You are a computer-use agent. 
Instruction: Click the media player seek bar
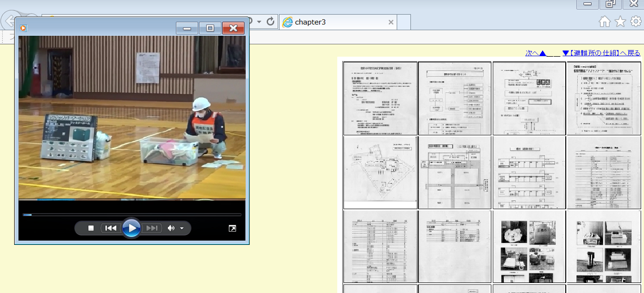tap(132, 215)
